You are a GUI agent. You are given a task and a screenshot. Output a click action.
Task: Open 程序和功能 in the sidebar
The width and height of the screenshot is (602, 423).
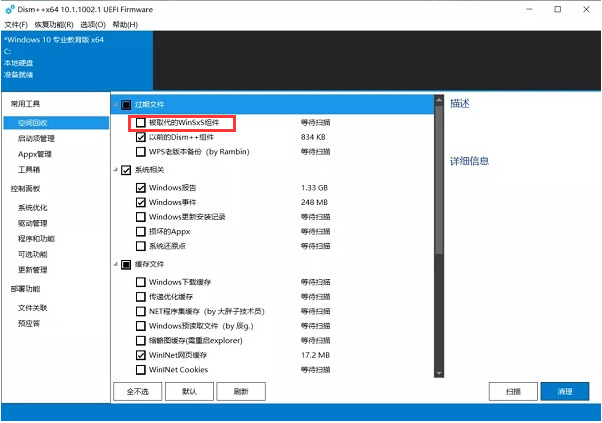coord(36,239)
